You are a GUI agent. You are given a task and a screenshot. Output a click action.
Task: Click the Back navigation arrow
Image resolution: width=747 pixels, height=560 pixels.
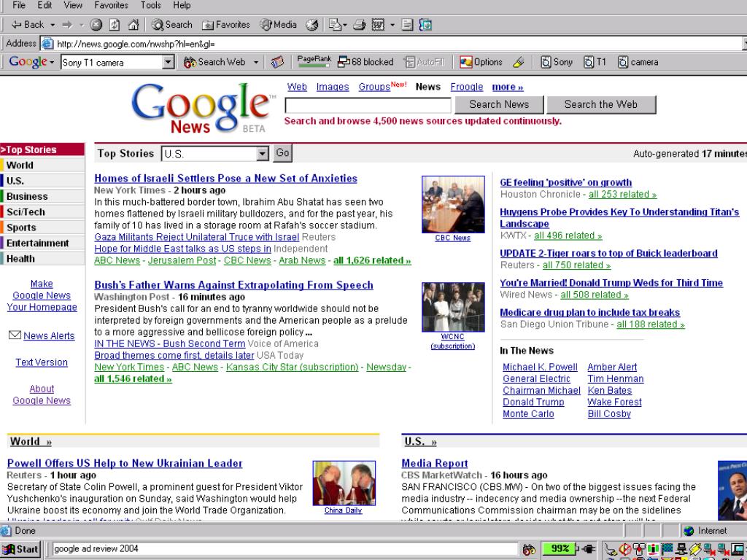point(27,25)
